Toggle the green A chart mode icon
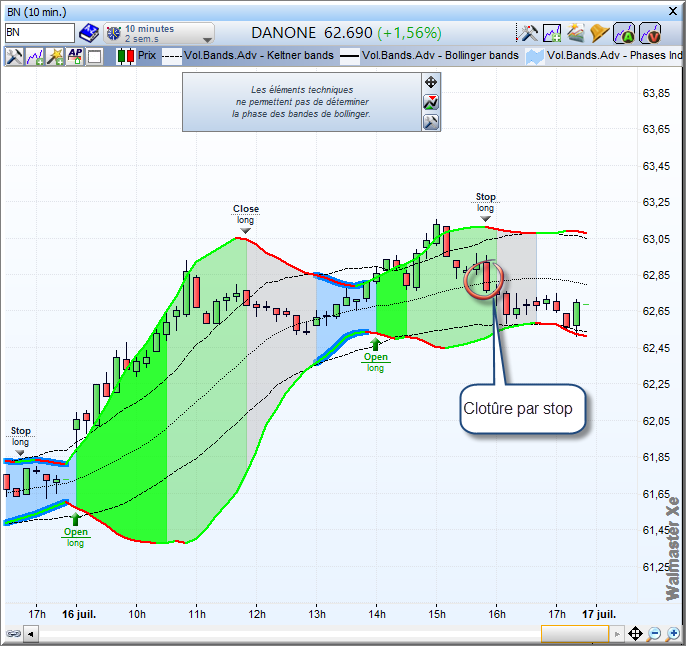This screenshot has height=646, width=686. pos(624,33)
